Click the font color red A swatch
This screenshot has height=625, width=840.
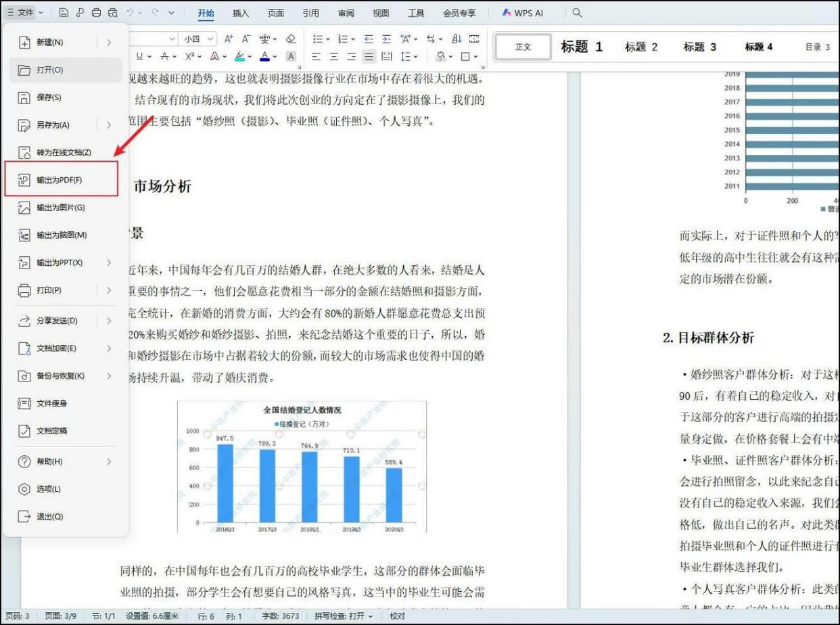[x=264, y=57]
